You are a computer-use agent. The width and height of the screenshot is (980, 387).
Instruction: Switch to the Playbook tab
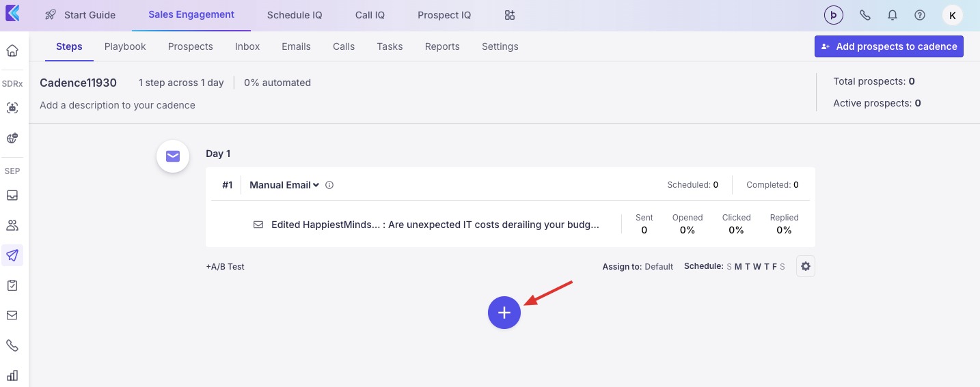point(125,46)
